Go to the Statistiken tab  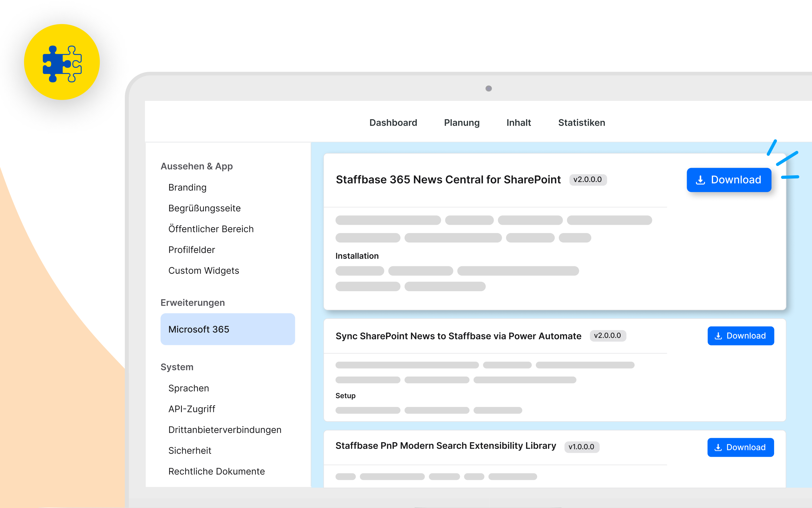581,123
